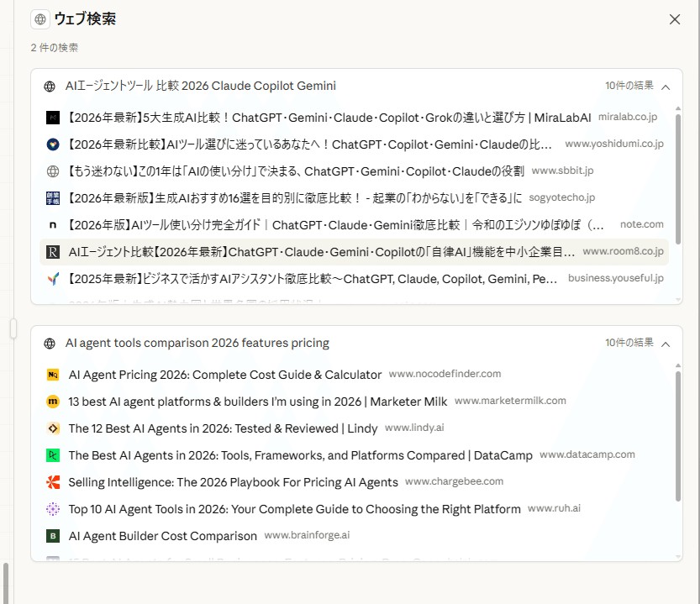This screenshot has width=700, height=604.
Task: Open Selling Intelligence 2026 Playbook result
Action: (x=354, y=482)
